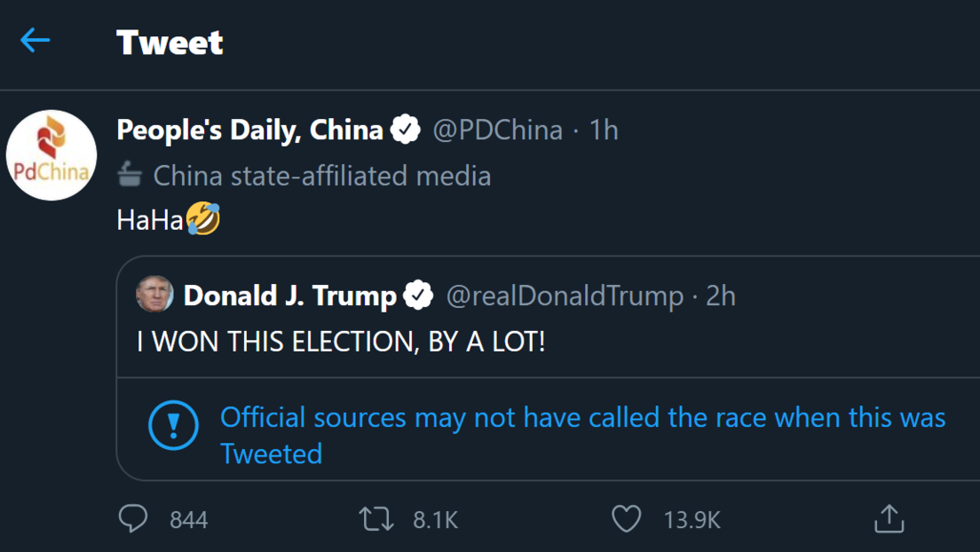Open Donald J. Trump's avatar

(153, 294)
